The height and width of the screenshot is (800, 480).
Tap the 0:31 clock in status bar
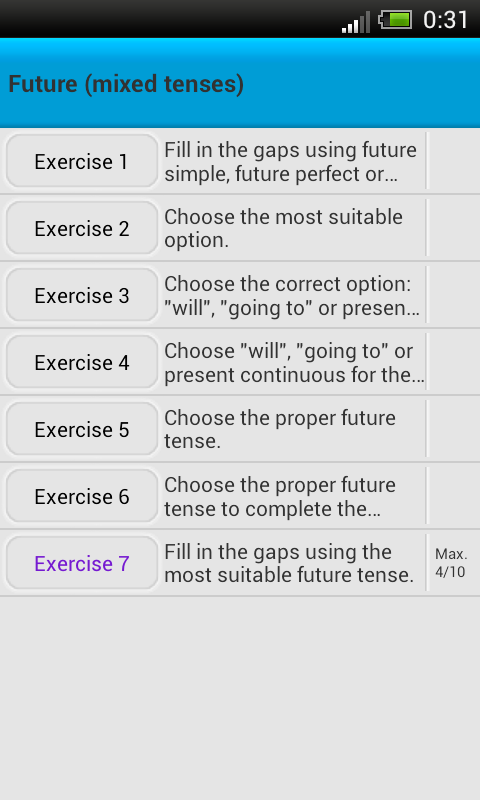point(445,20)
